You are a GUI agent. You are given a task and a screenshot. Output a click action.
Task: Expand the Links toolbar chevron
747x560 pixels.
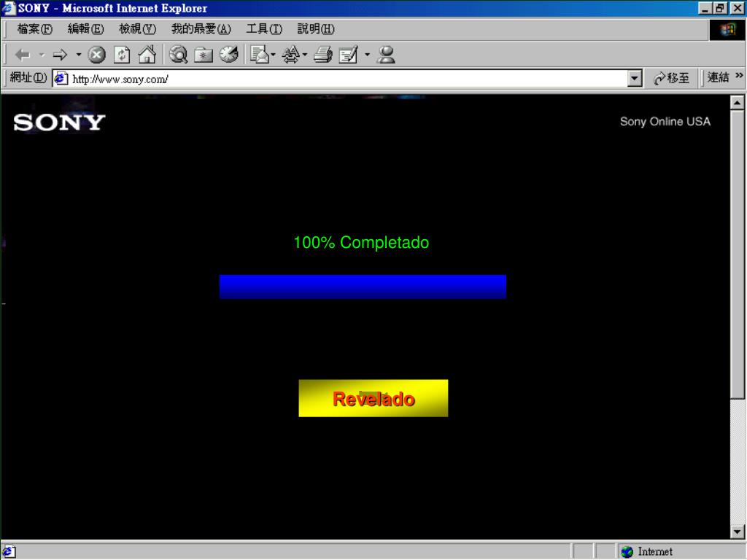pyautogui.click(x=739, y=77)
